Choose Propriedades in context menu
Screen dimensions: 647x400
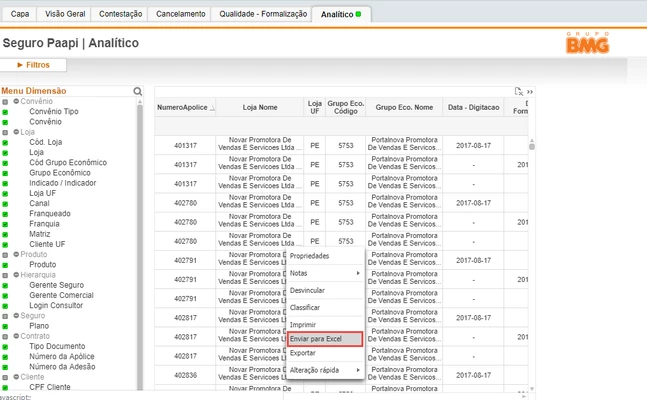tap(325, 256)
